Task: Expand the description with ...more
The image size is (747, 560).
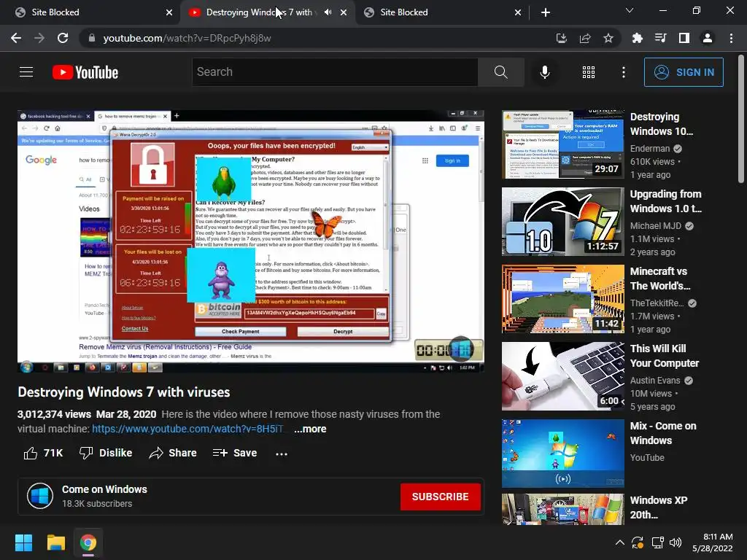Action: point(310,429)
